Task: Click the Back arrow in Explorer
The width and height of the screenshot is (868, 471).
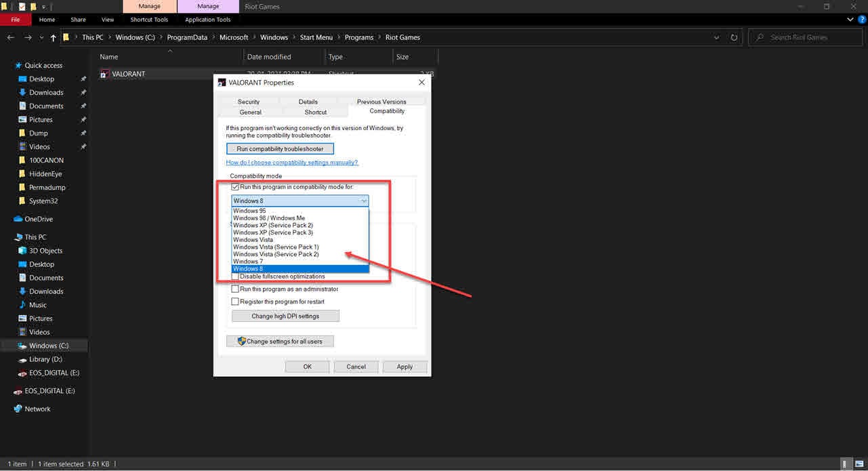Action: pos(10,37)
